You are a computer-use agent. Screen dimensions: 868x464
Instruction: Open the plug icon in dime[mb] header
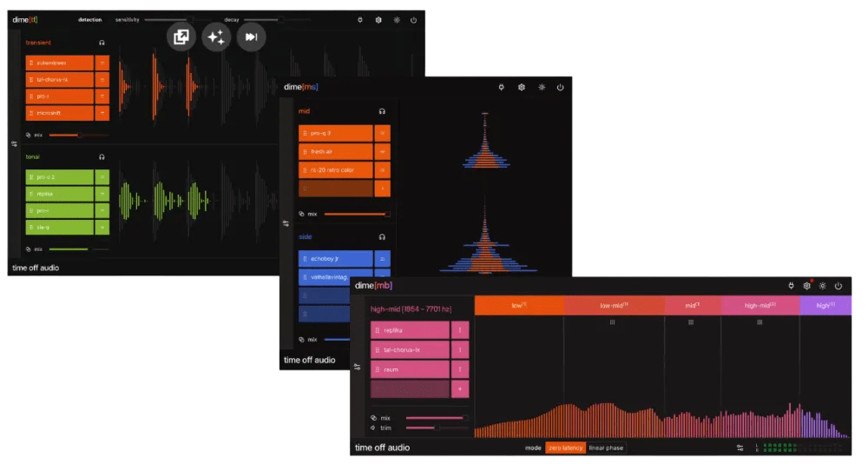tap(791, 286)
